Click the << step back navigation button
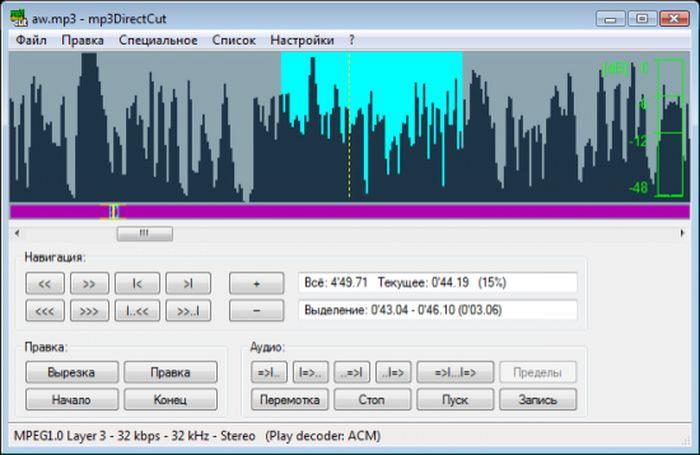 pos(45,283)
